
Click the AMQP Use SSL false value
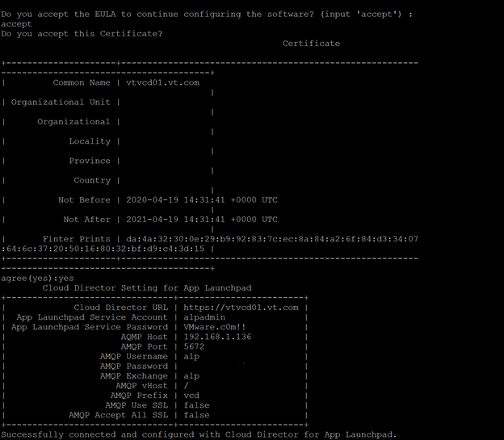point(196,405)
